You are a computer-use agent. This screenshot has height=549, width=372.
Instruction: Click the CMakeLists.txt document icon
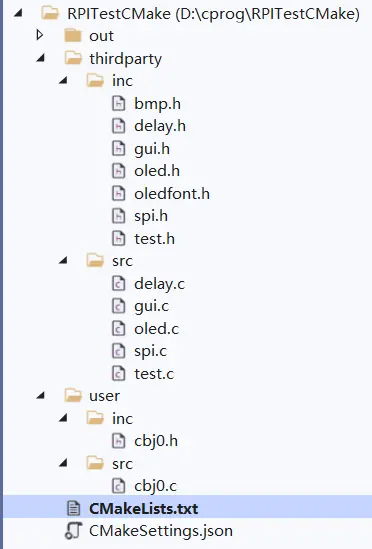tap(74, 508)
